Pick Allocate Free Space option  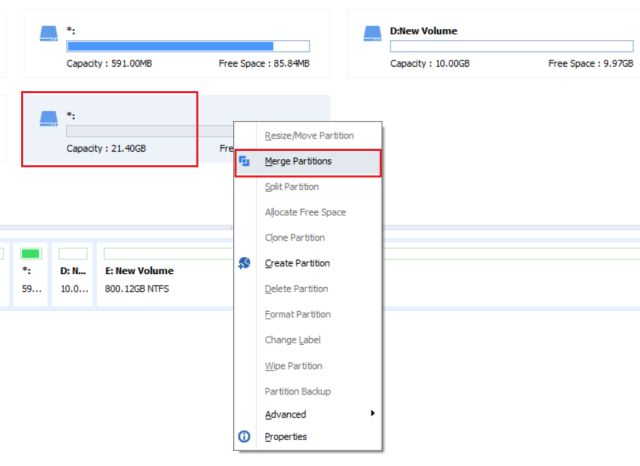(x=305, y=212)
